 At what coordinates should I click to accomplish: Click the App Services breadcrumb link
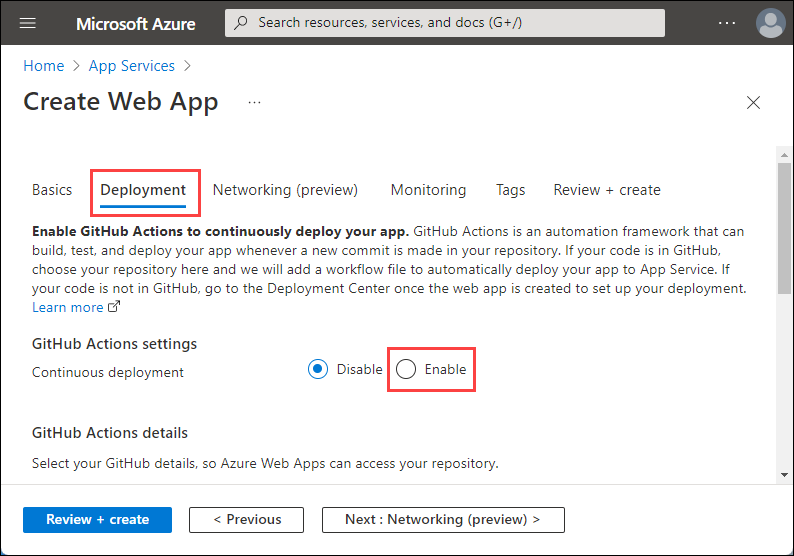pyautogui.click(x=132, y=66)
